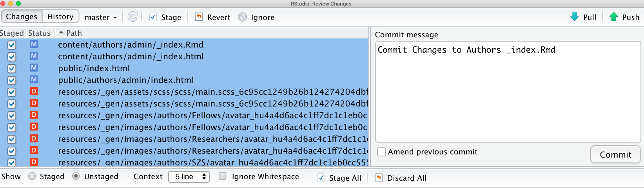
Task: Click the Stage All icon
Action: [321, 178]
